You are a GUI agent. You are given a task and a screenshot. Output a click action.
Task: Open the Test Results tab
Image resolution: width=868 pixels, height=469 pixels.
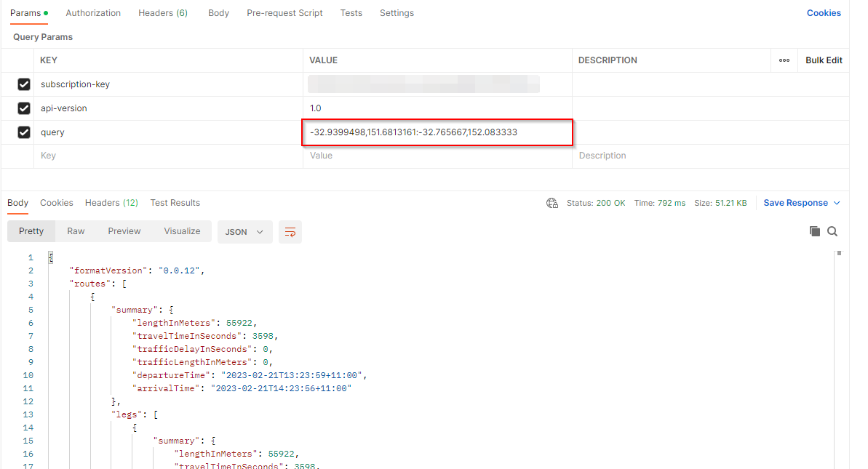point(175,203)
